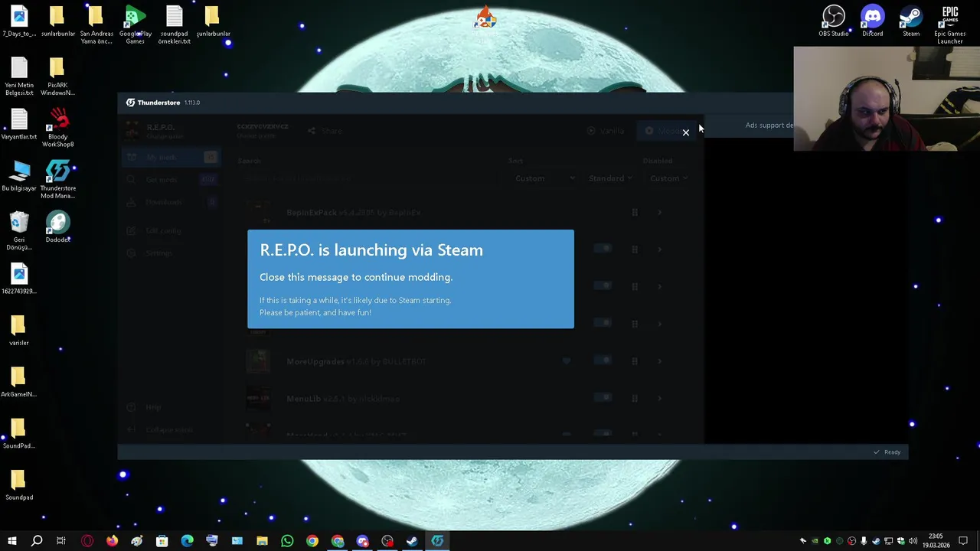Expand the MoreUpgrades mod row chevron
This screenshot has height=551, width=980.
click(x=659, y=360)
